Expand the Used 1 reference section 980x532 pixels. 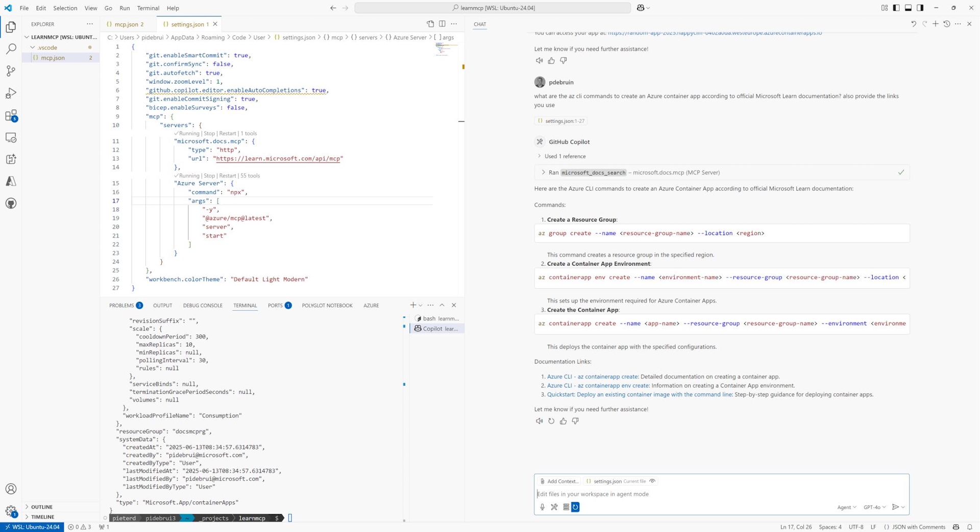pyautogui.click(x=561, y=156)
